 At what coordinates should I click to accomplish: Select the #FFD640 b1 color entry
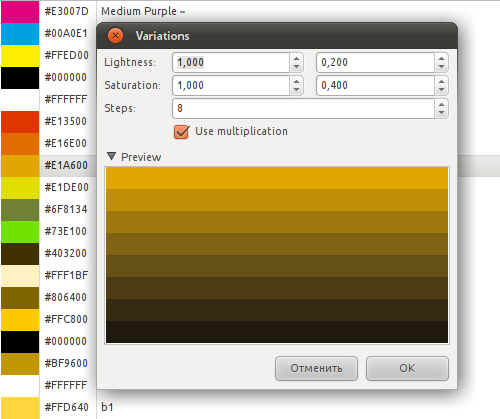tap(57, 407)
